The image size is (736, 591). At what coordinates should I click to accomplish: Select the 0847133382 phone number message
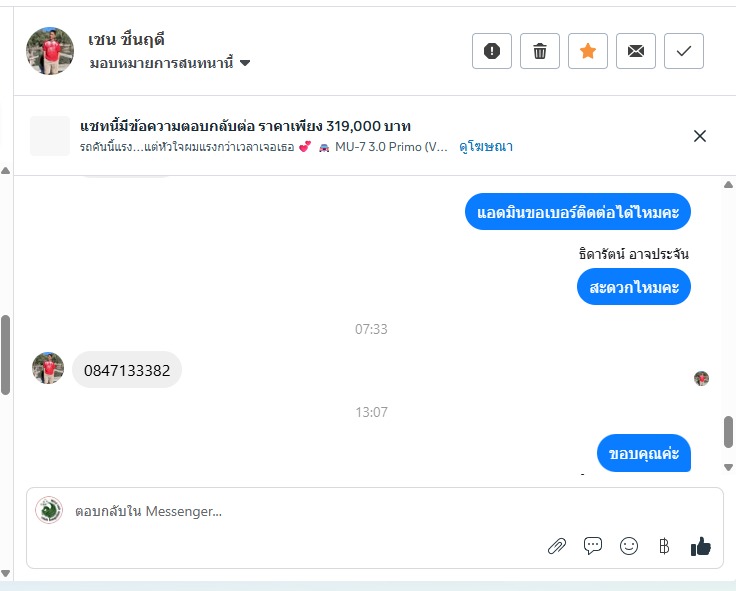click(x=127, y=370)
